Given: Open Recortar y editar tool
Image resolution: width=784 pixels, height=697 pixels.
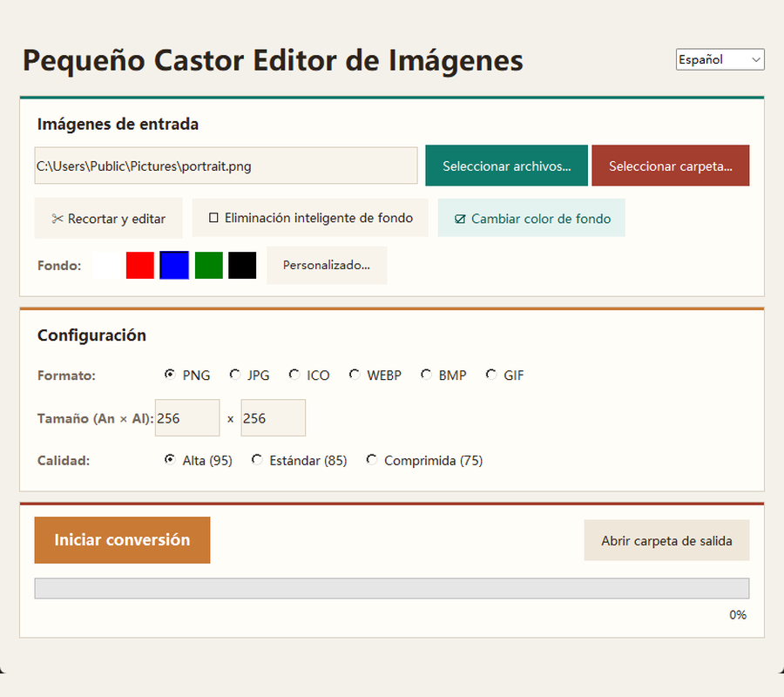Looking at the screenshot, I should 109,218.
